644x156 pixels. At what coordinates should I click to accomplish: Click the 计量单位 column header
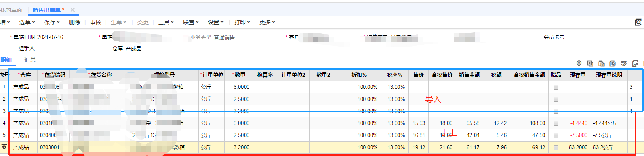[x=212, y=75]
